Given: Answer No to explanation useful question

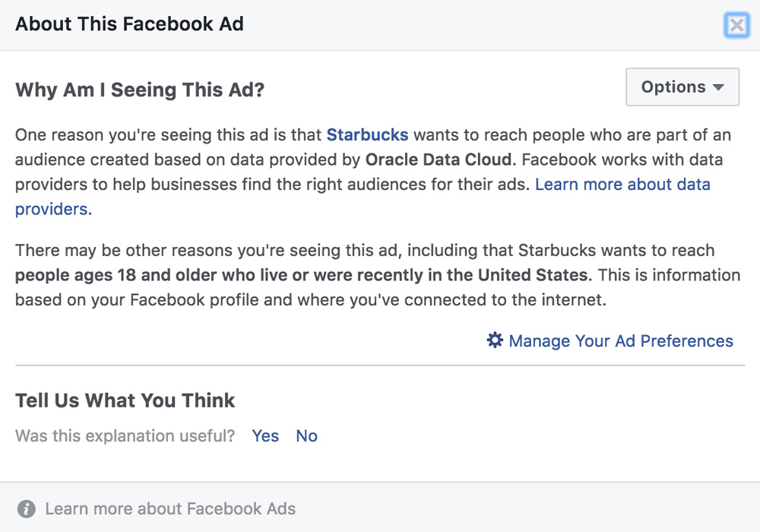Looking at the screenshot, I should tap(306, 435).
